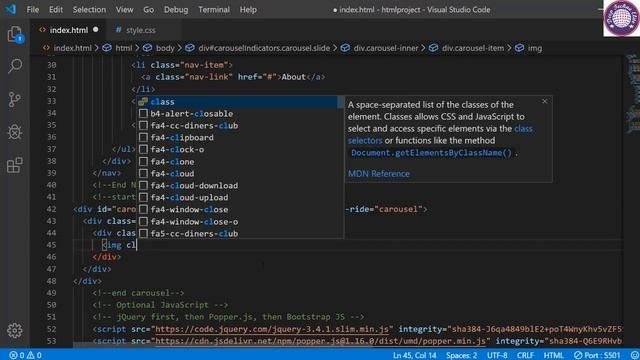Choose the 'class' attribute suggestion

click(x=237, y=102)
